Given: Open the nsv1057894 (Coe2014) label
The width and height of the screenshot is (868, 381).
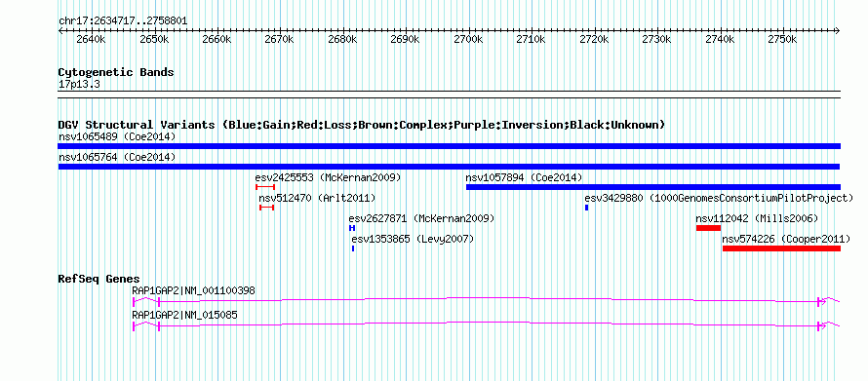Looking at the screenshot, I should coord(524,177).
